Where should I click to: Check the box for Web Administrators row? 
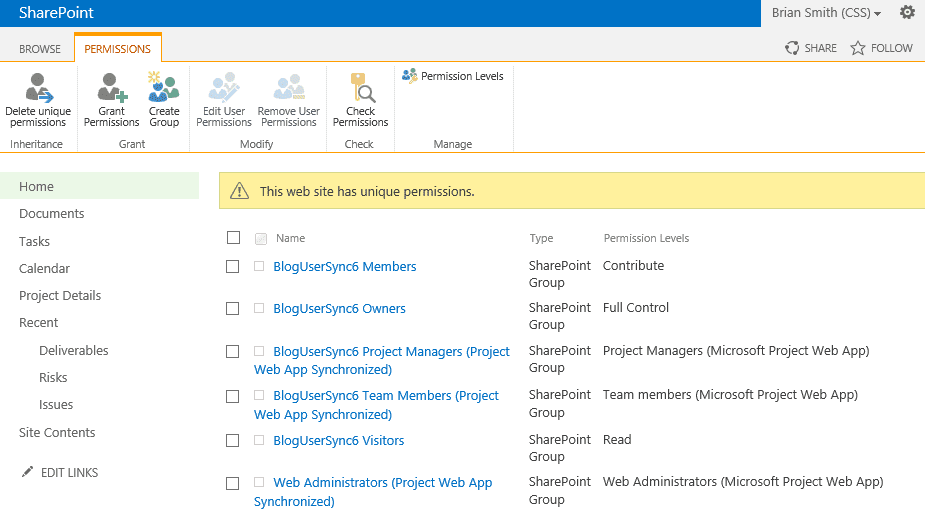coord(232,484)
